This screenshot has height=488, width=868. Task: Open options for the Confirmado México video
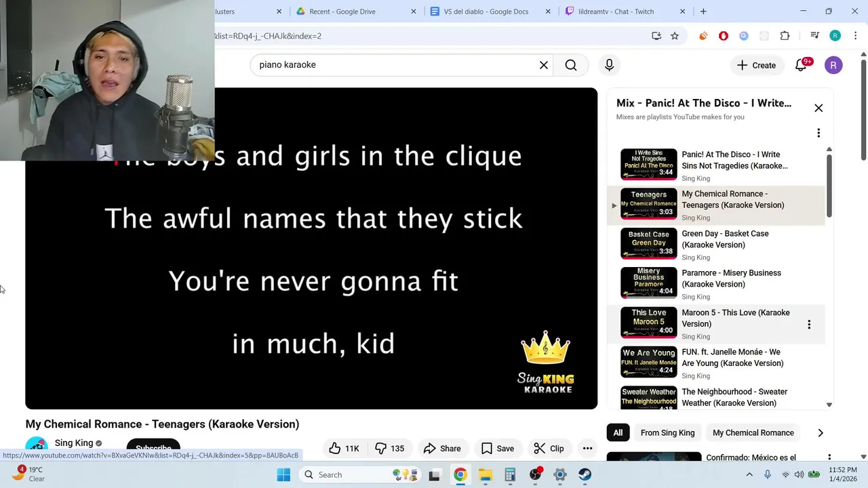click(x=829, y=459)
